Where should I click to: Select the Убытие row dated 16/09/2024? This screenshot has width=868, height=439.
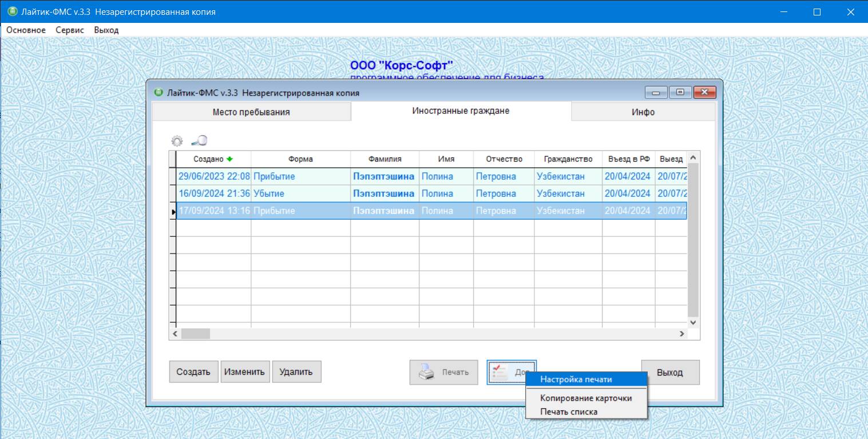[269, 193]
